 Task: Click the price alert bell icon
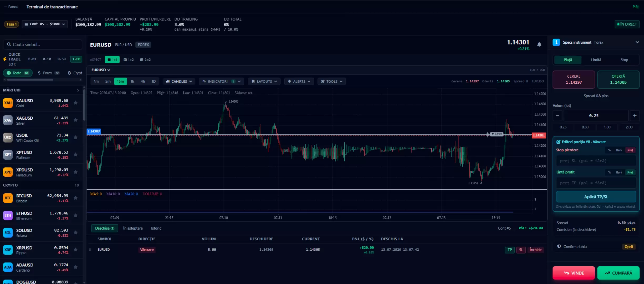click(x=539, y=44)
